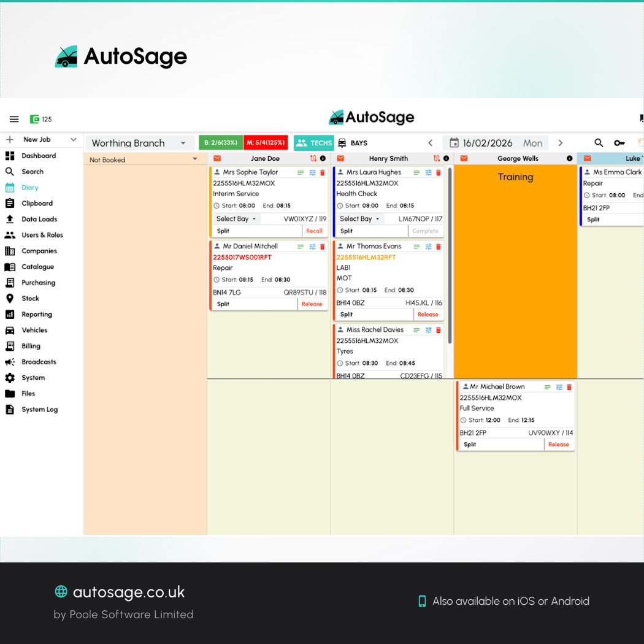Open the Worthing Branch dropdown
The width and height of the screenshot is (644, 644).
pyautogui.click(x=140, y=142)
